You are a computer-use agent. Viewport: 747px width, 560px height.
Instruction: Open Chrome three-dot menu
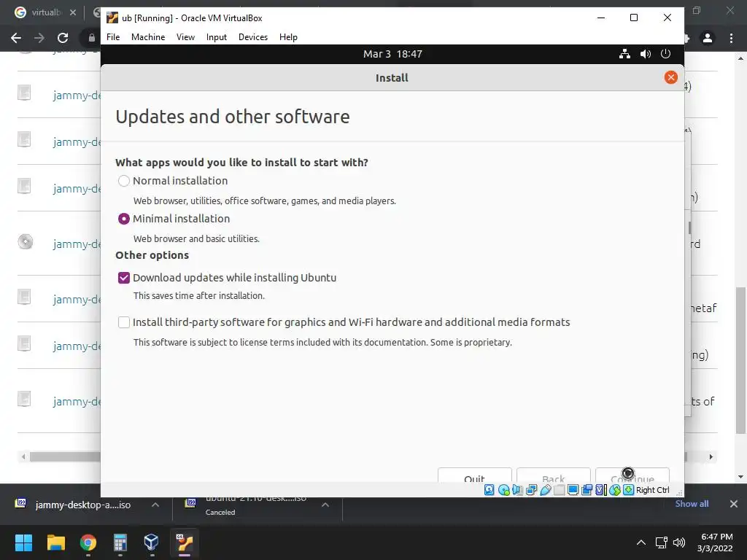point(731,38)
